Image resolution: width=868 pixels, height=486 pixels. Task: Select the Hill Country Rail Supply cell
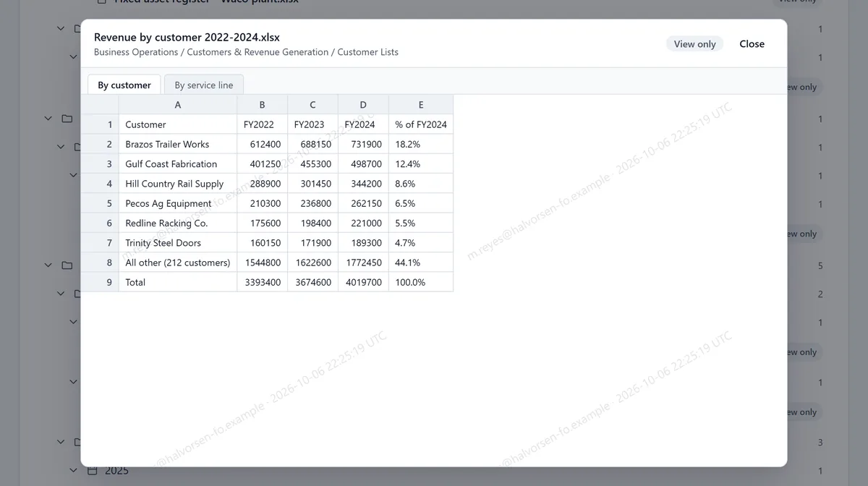[178, 184]
